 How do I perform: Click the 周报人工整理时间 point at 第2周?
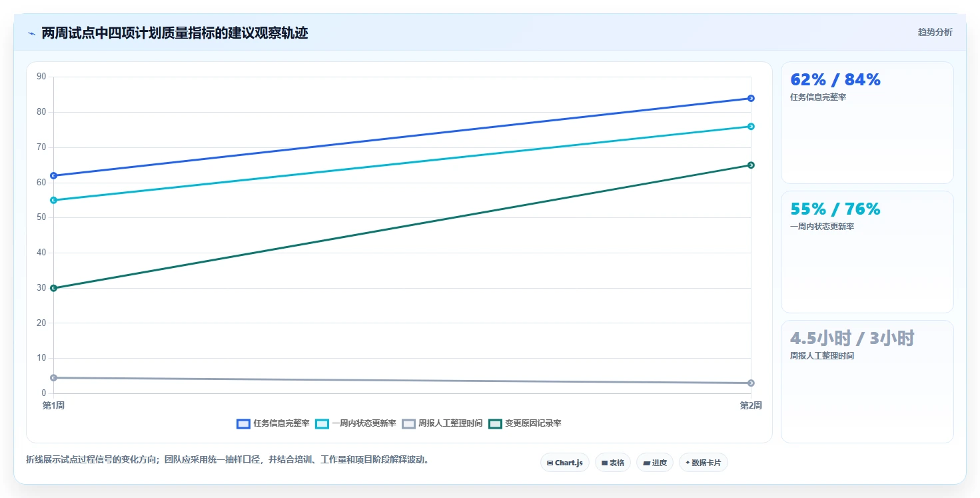tap(751, 383)
